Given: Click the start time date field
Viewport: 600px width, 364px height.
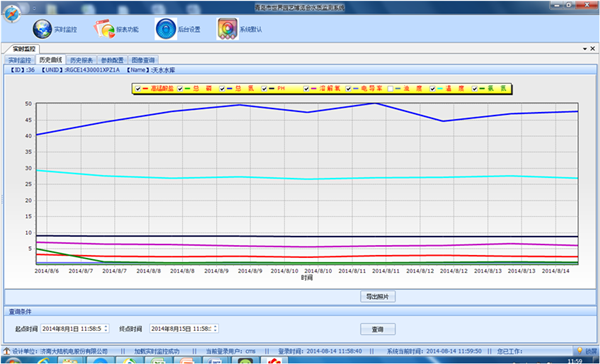Looking at the screenshot, I should click(x=75, y=328).
